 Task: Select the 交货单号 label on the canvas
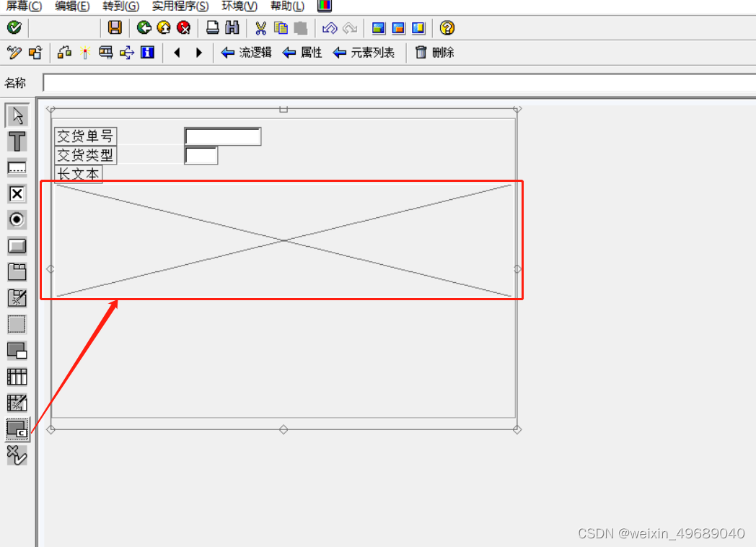pos(85,136)
